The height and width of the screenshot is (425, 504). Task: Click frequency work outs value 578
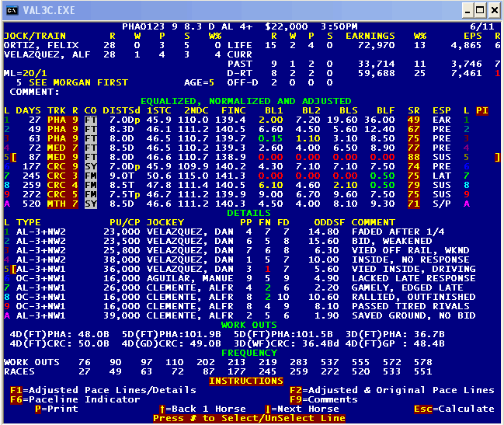click(423, 362)
